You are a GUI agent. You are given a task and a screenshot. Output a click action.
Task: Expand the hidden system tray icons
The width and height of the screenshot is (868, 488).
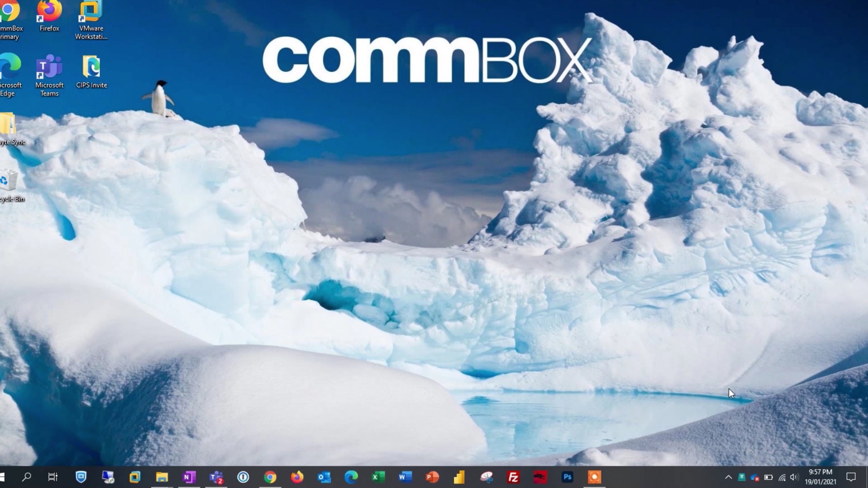tap(728, 477)
